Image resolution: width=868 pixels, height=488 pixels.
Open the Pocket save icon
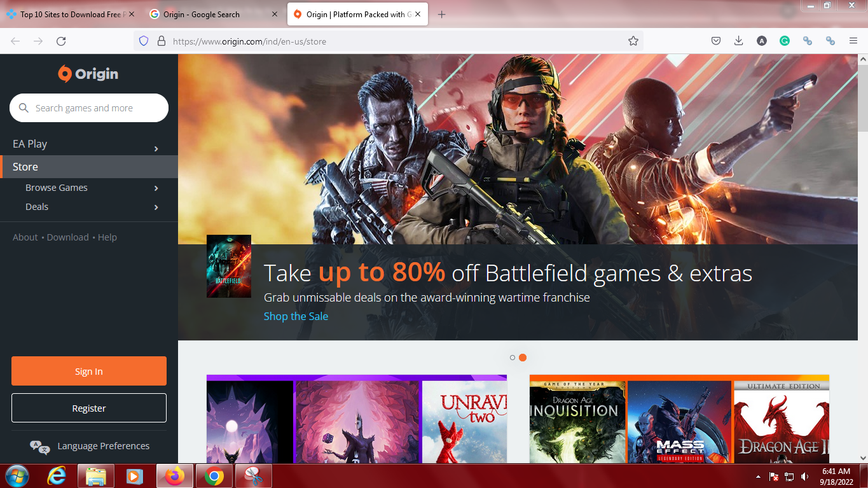[x=715, y=41]
